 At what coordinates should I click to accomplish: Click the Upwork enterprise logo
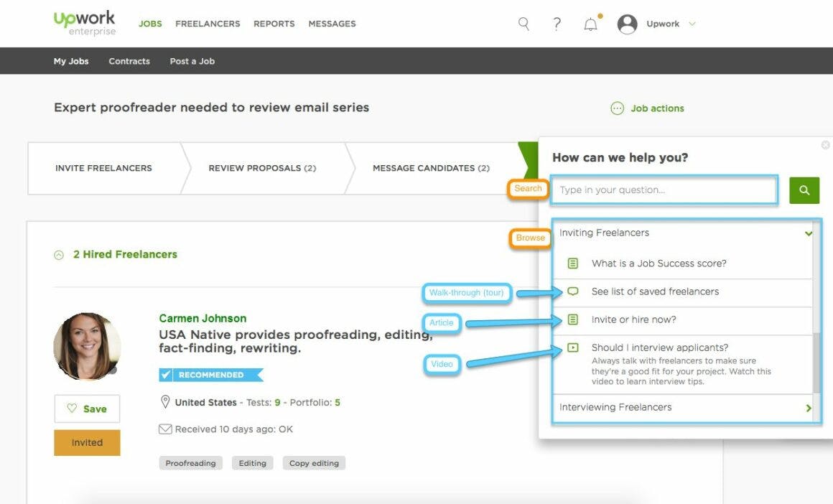pyautogui.click(x=85, y=24)
